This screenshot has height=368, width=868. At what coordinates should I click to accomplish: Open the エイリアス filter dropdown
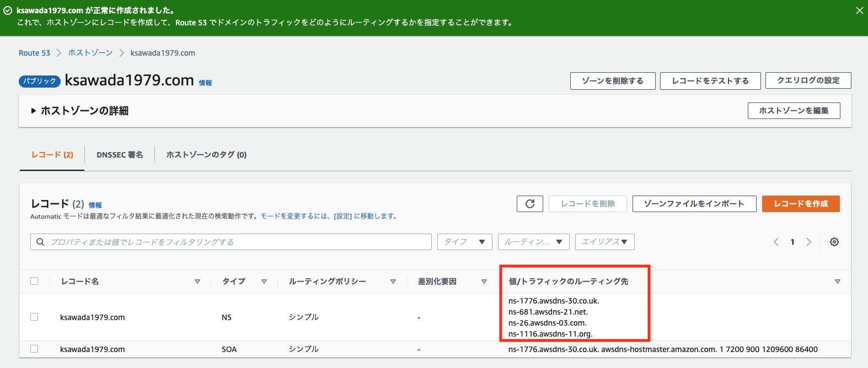pos(604,242)
